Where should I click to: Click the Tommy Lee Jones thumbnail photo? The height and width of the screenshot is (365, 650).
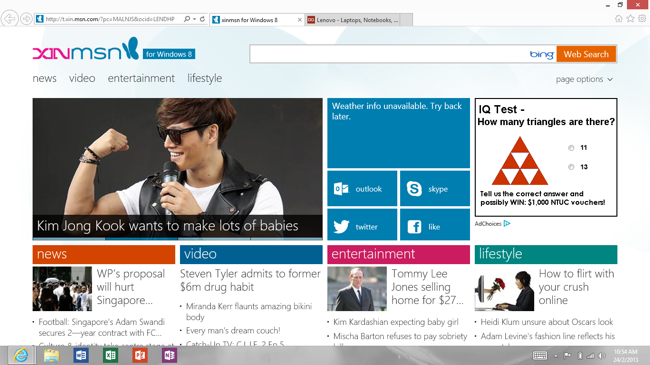tap(357, 289)
